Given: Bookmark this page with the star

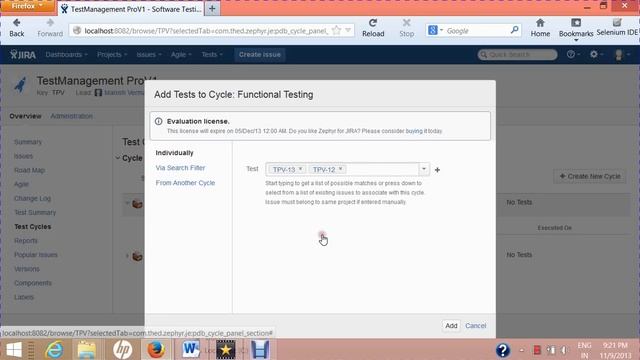Looking at the screenshot, I should tap(336, 30).
